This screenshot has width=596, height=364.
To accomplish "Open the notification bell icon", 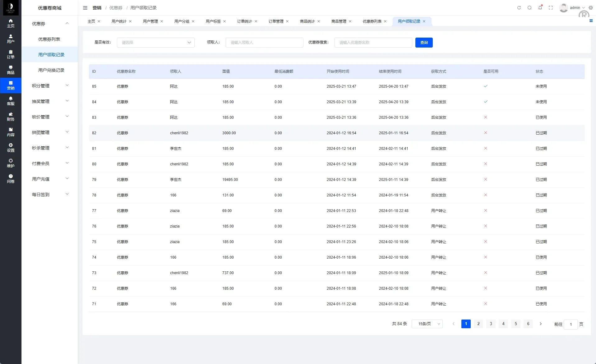I will click(x=540, y=8).
